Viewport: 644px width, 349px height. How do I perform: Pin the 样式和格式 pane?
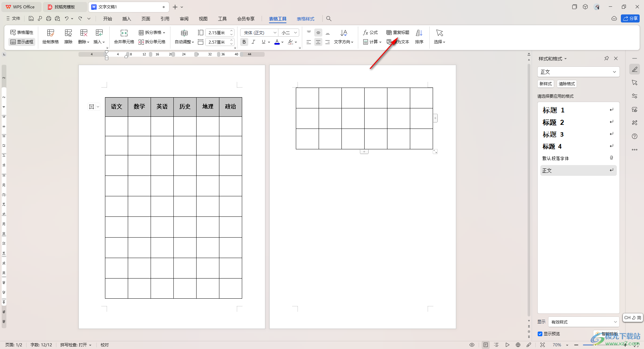tap(606, 58)
